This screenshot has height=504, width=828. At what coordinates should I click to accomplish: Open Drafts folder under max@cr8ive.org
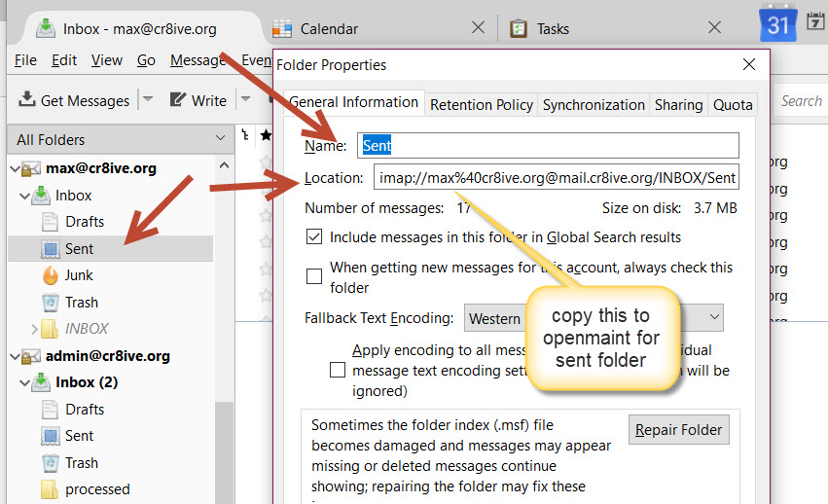[x=84, y=222]
